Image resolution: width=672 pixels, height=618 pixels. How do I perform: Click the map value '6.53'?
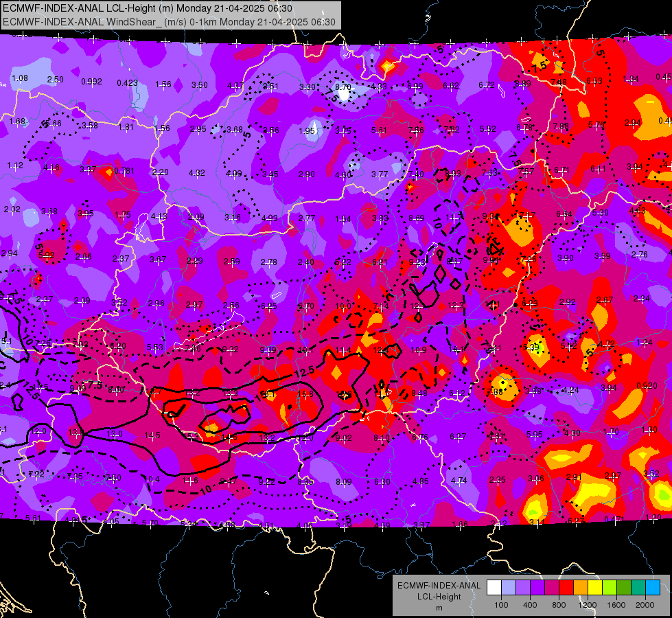[x=594, y=80]
